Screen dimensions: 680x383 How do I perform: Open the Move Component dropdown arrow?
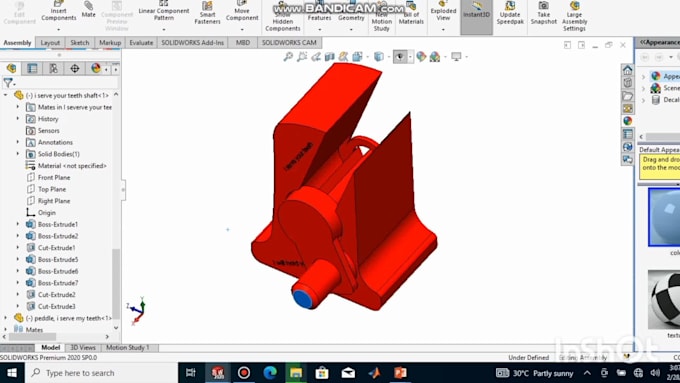(242, 29)
